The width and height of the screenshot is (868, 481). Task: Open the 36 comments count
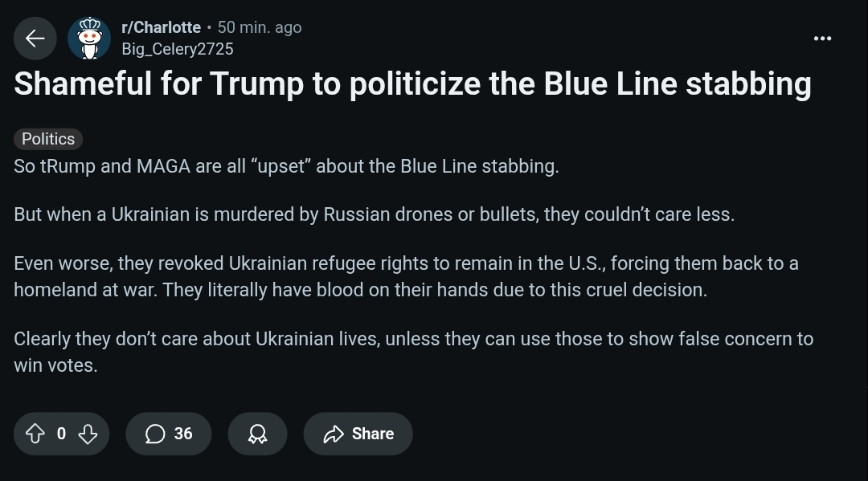[x=183, y=434]
